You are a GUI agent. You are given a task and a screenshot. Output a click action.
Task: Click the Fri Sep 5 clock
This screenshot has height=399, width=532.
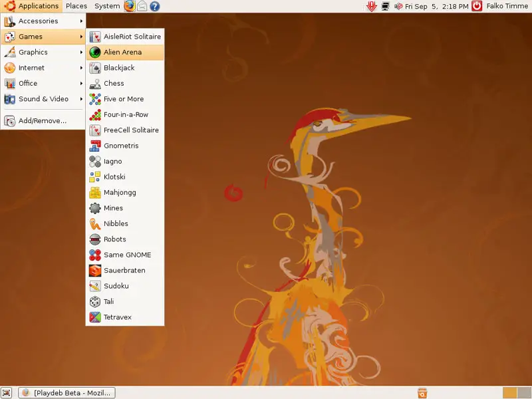tap(437, 6)
